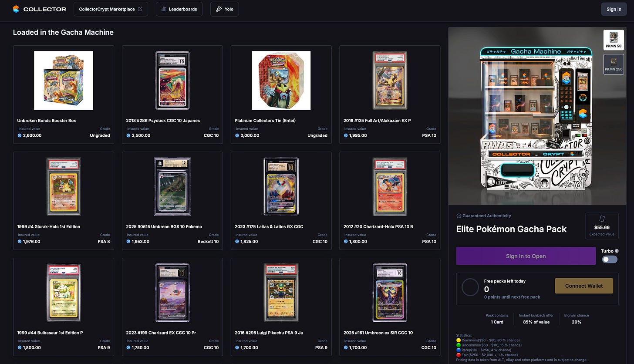634x364 pixels.
Task: Select the PKMN 50 machine thumbnail
Action: tap(613, 40)
